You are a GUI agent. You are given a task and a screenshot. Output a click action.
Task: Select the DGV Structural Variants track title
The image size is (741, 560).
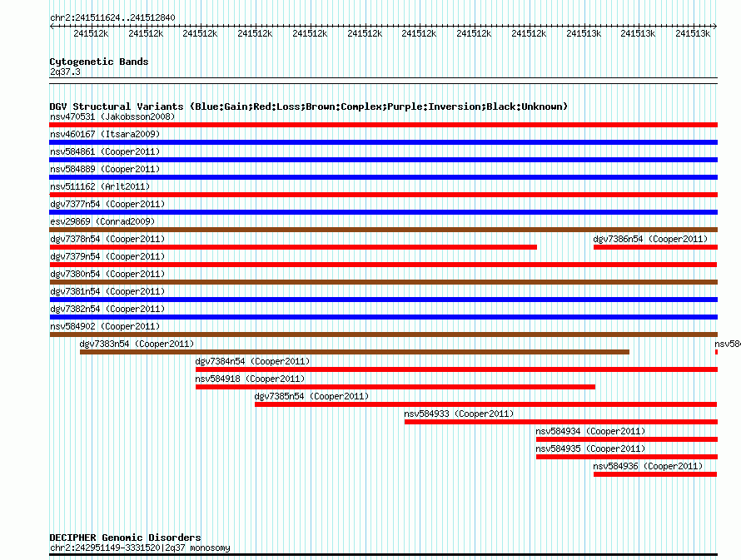(x=308, y=107)
